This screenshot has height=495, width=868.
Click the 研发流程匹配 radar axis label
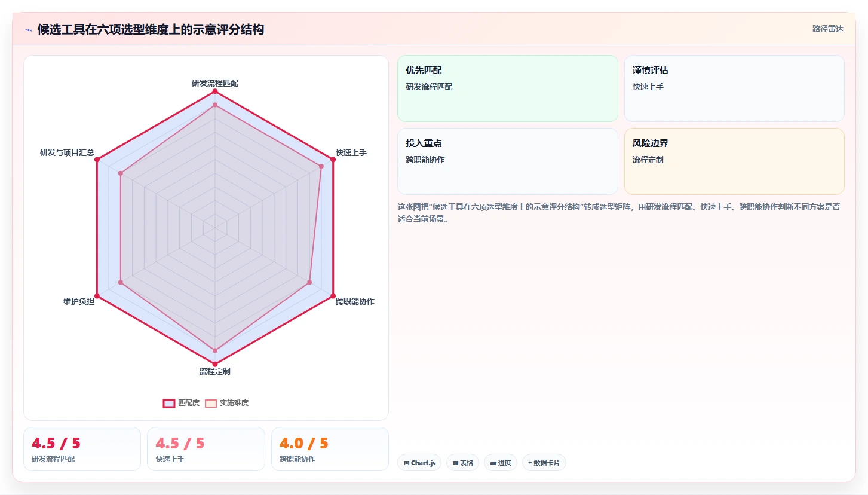click(x=215, y=83)
